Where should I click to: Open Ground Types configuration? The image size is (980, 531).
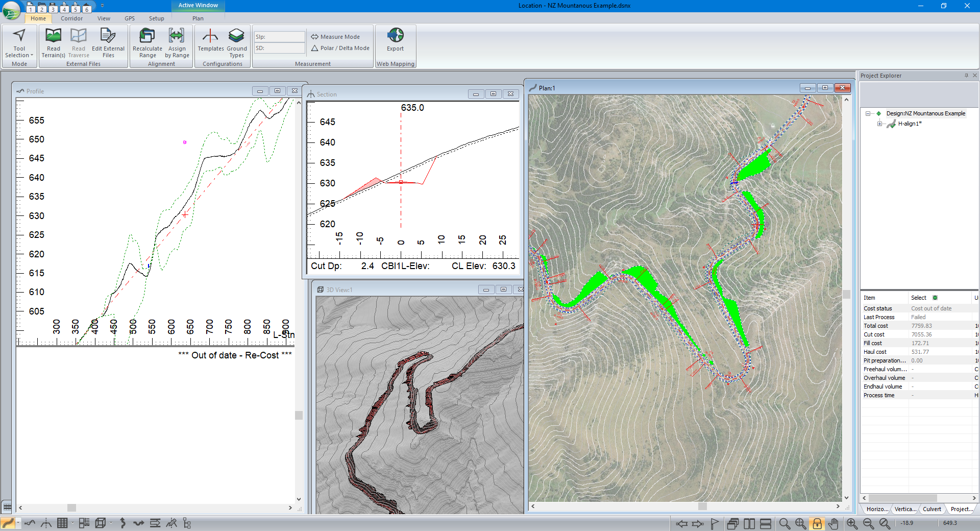(236, 42)
